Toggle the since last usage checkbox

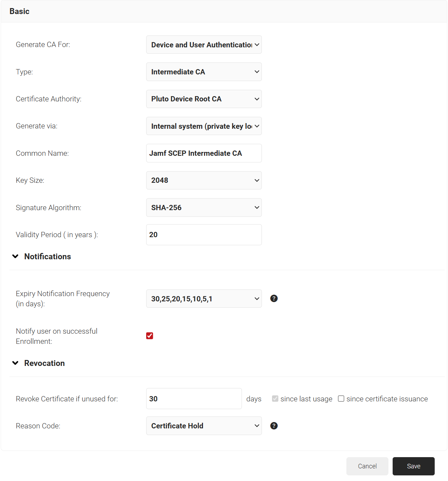[275, 399]
